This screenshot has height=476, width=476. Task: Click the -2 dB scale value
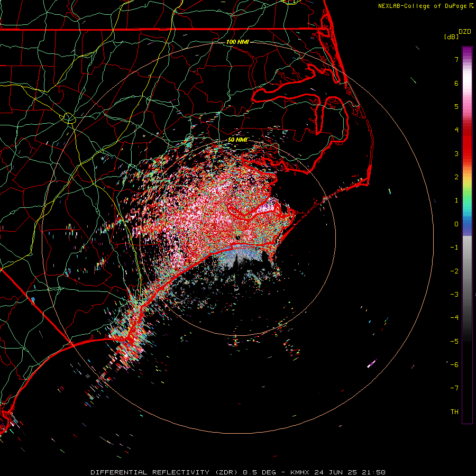(454, 271)
